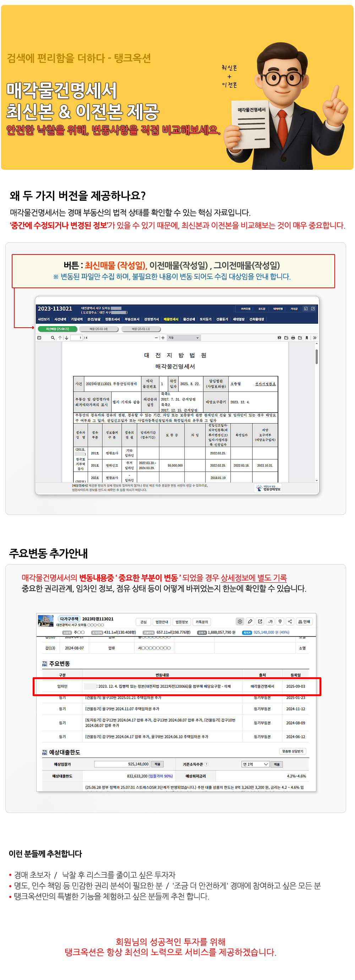Click the map pin location icon
The height and width of the screenshot is (980, 355).
[x=280, y=621]
